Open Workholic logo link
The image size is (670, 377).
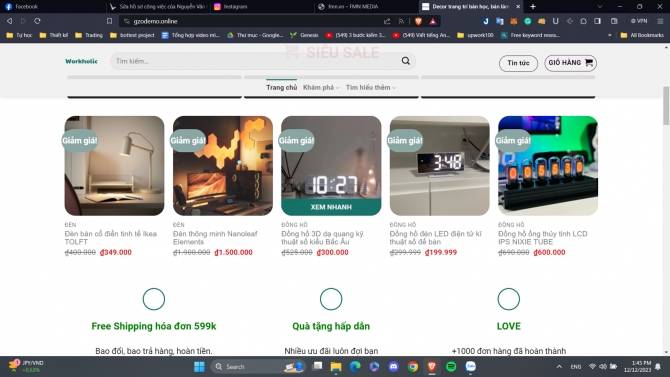click(x=81, y=61)
